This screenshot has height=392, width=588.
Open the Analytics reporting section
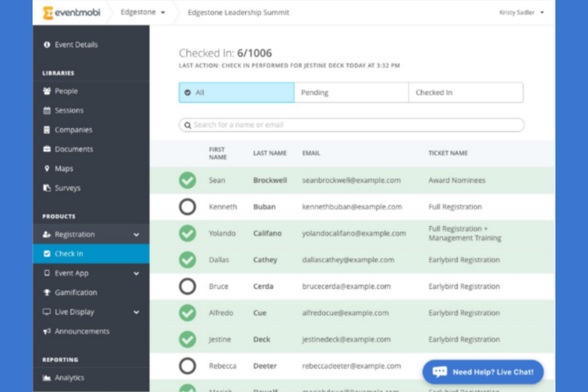[x=70, y=378]
